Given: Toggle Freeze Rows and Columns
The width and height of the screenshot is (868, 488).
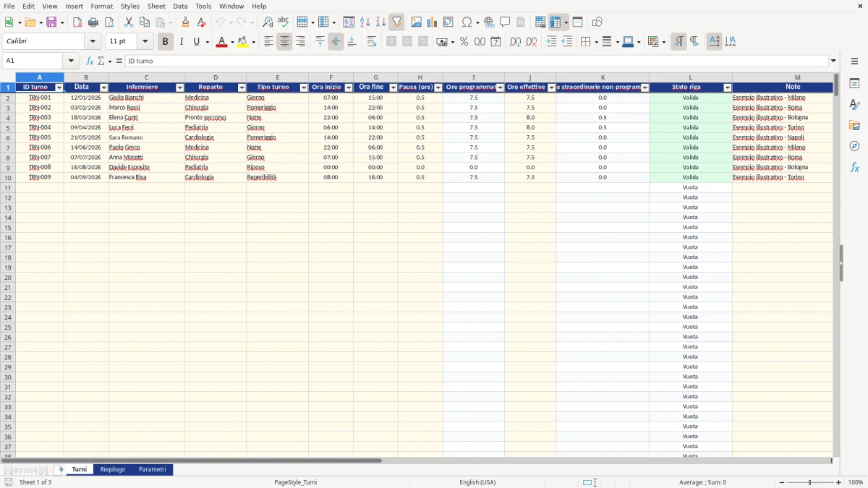Looking at the screenshot, I should click(x=556, y=22).
